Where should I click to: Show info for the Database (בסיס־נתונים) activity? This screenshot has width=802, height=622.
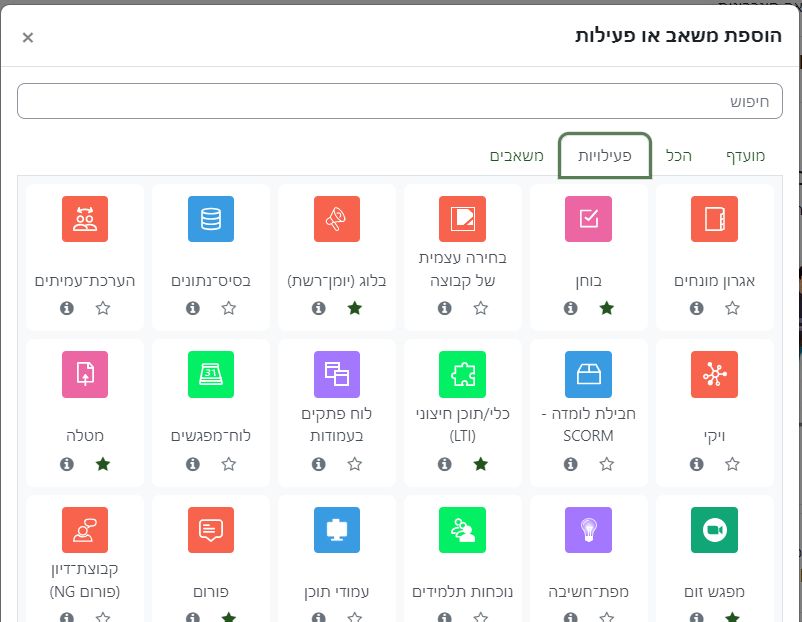[x=193, y=308]
